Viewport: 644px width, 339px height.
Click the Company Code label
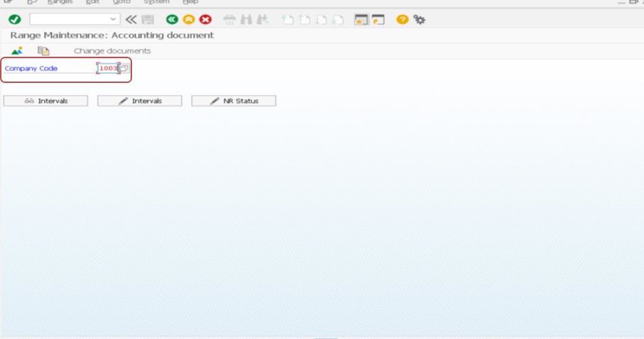point(31,69)
